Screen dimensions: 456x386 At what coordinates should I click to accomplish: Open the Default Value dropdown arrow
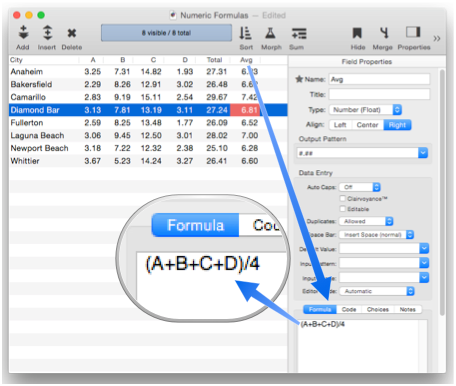coord(424,248)
